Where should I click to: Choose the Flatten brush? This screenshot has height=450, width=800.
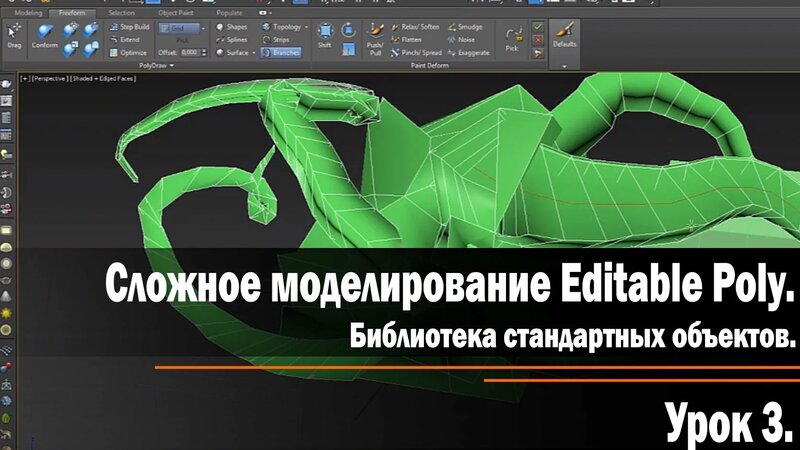coord(406,39)
